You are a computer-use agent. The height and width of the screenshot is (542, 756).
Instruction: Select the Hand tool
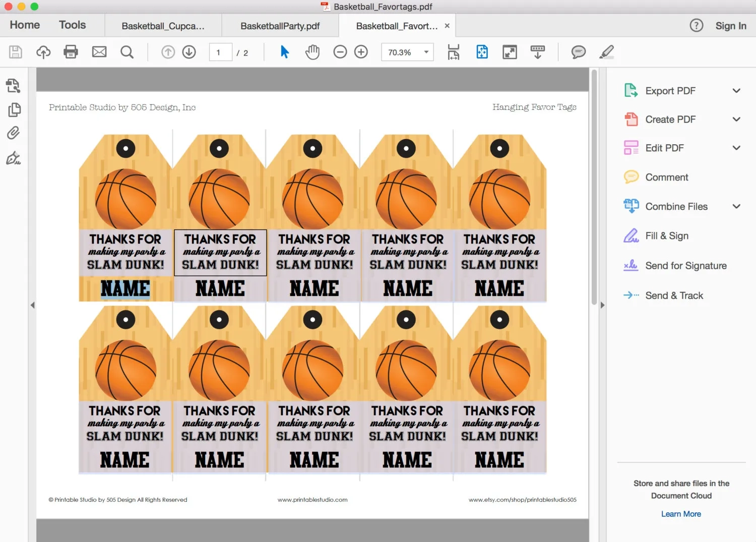point(312,52)
